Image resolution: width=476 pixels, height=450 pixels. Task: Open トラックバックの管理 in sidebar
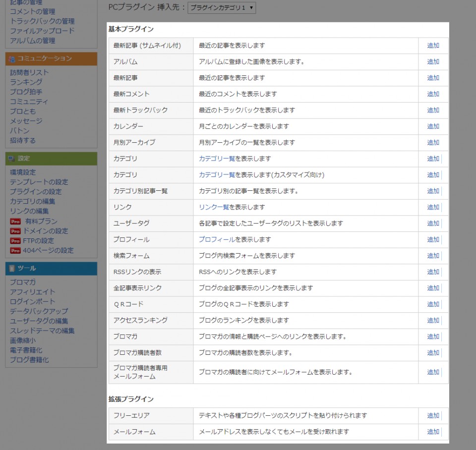(42, 21)
